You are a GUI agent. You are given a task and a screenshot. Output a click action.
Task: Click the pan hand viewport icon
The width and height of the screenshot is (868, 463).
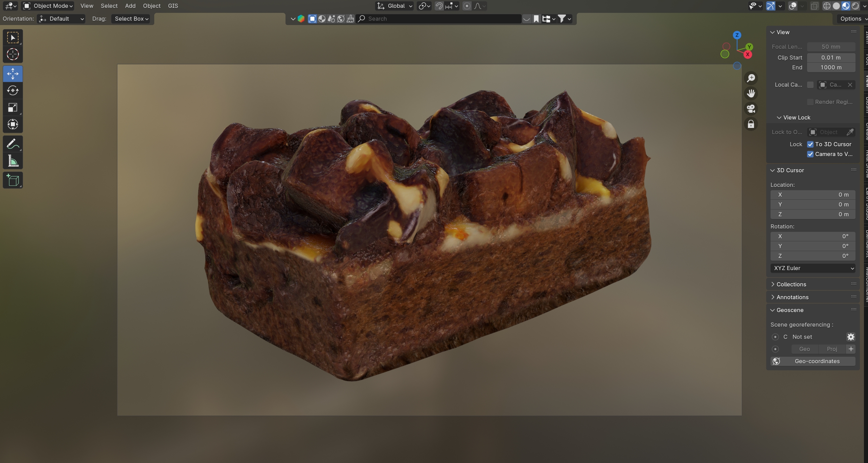[751, 93]
